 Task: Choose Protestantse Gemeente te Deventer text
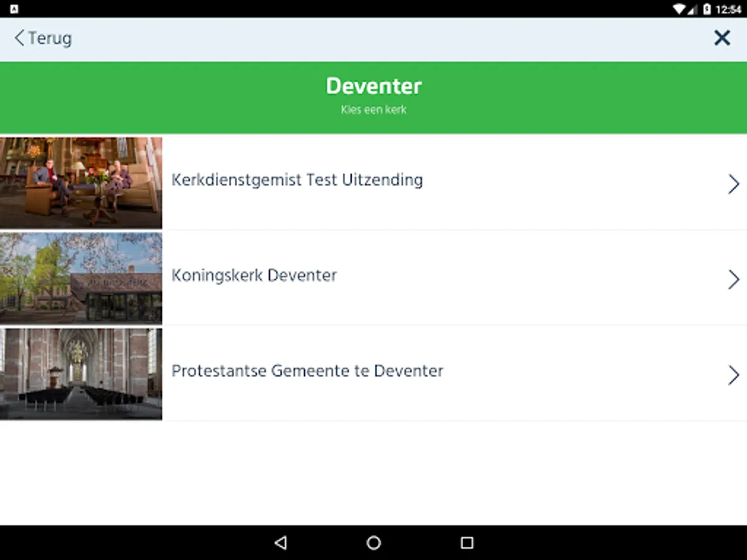308,371
